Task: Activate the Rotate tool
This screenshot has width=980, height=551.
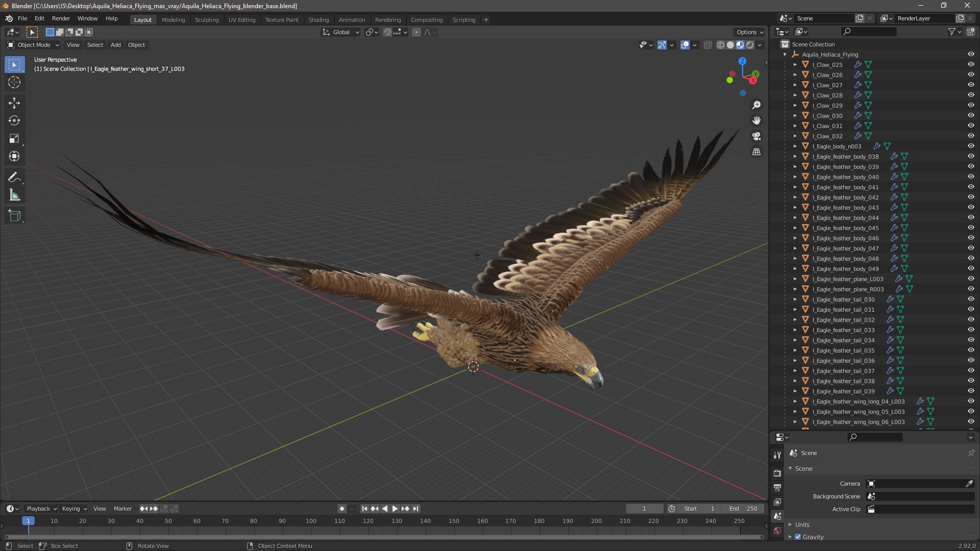Action: [14, 121]
